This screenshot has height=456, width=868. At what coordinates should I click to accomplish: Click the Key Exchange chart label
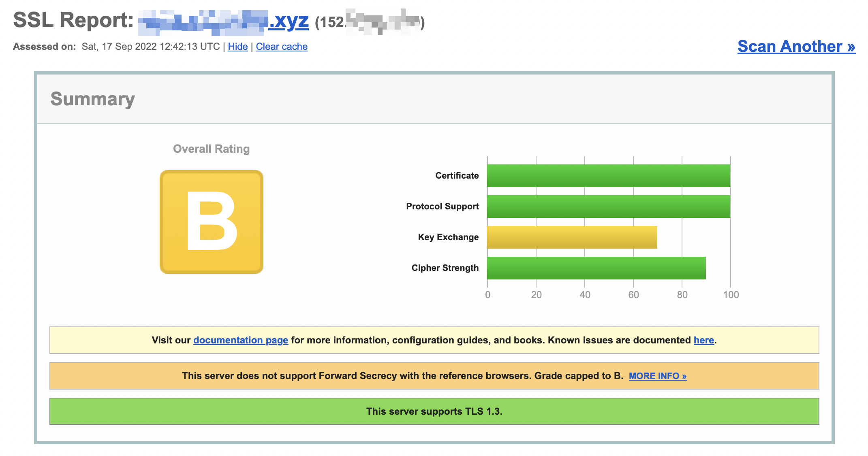[448, 237]
